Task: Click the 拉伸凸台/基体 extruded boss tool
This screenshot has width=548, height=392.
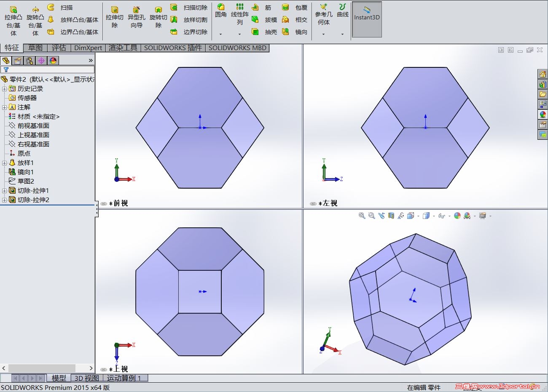Action: [x=13, y=21]
